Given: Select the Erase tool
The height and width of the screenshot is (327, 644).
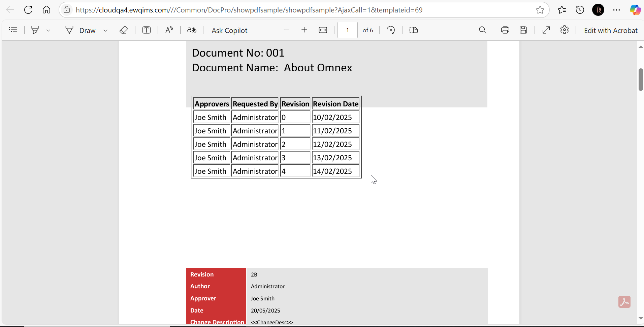Looking at the screenshot, I should point(124,30).
